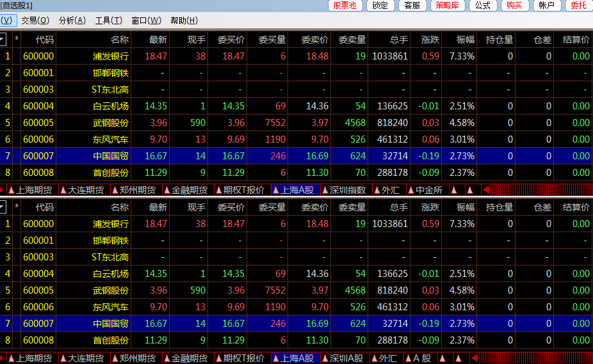Select 外汇 tab in lower pane

click(x=384, y=358)
